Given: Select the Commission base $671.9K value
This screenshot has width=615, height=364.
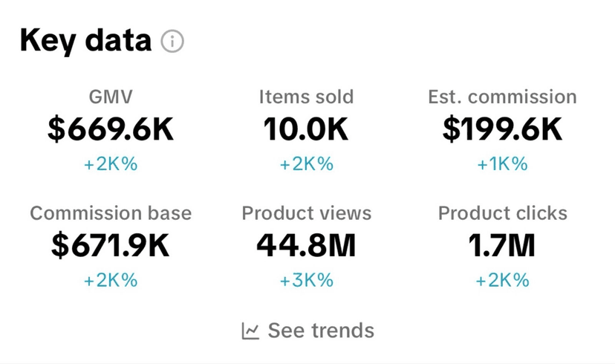Looking at the screenshot, I should click(111, 246).
